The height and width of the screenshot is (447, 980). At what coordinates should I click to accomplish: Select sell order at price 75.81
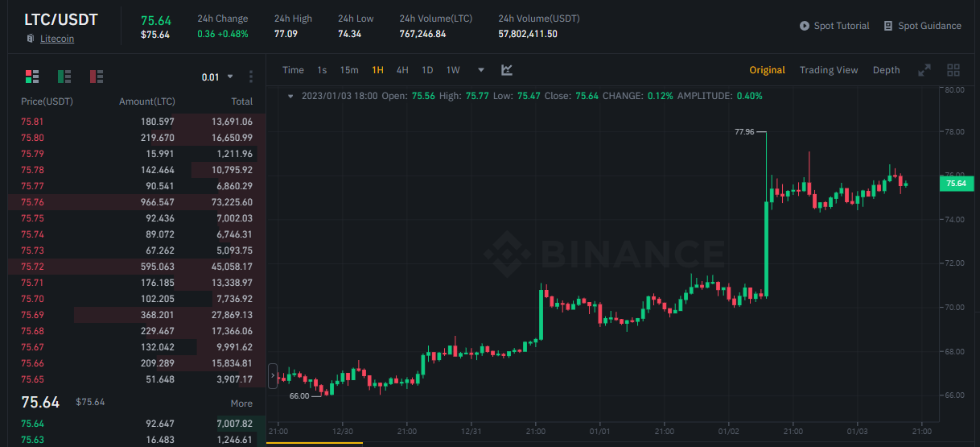137,122
